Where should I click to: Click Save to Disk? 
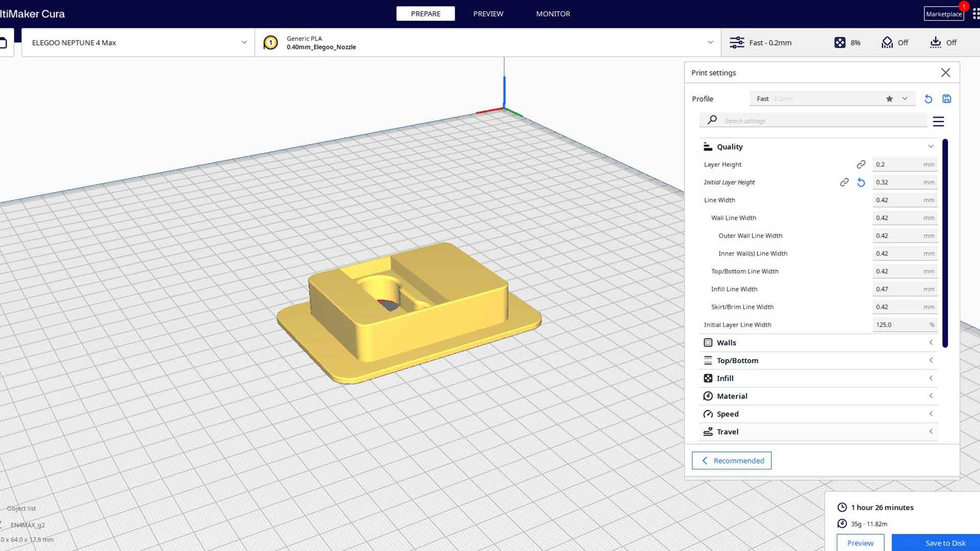click(x=936, y=543)
